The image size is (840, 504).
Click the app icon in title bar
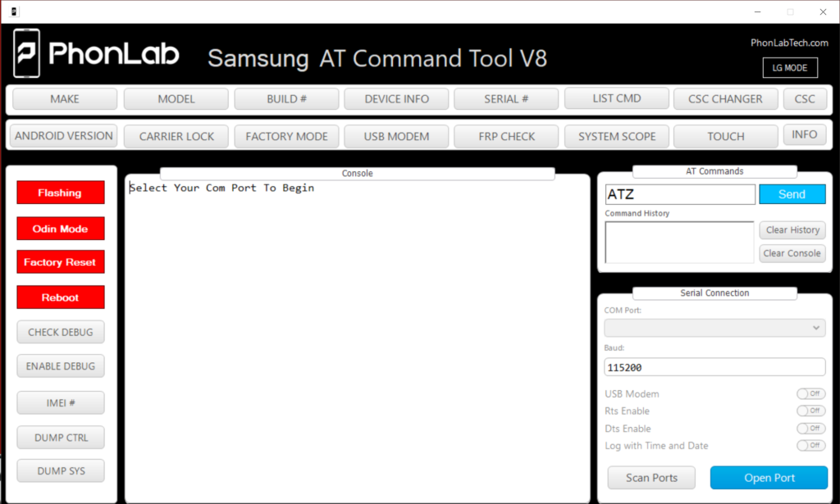[x=14, y=11]
